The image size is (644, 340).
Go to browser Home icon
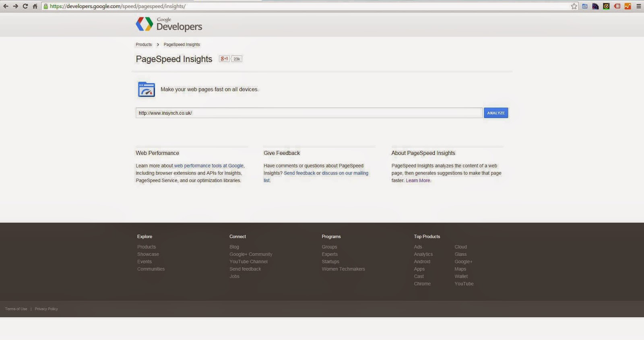coord(35,6)
